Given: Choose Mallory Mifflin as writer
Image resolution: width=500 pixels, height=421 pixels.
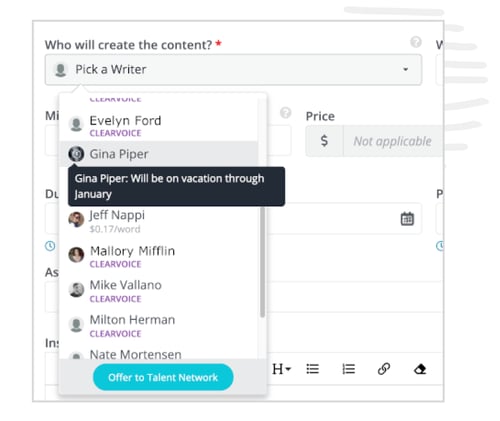Looking at the screenshot, I should pos(159,256).
